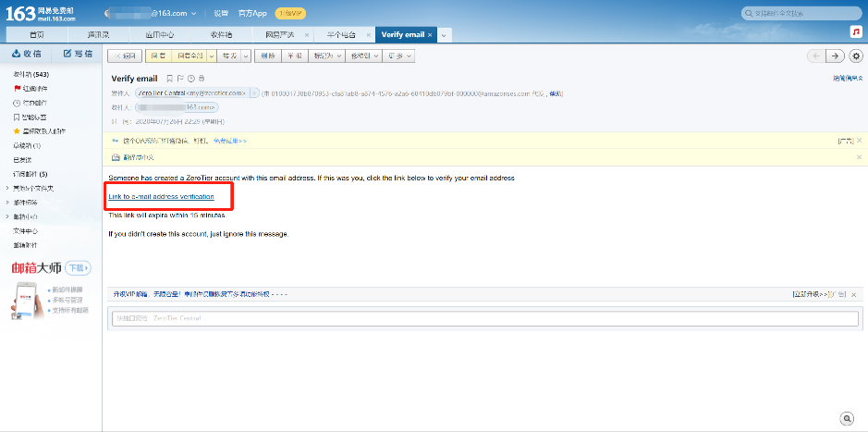Click the yellow 升级VIP badge

click(x=290, y=13)
